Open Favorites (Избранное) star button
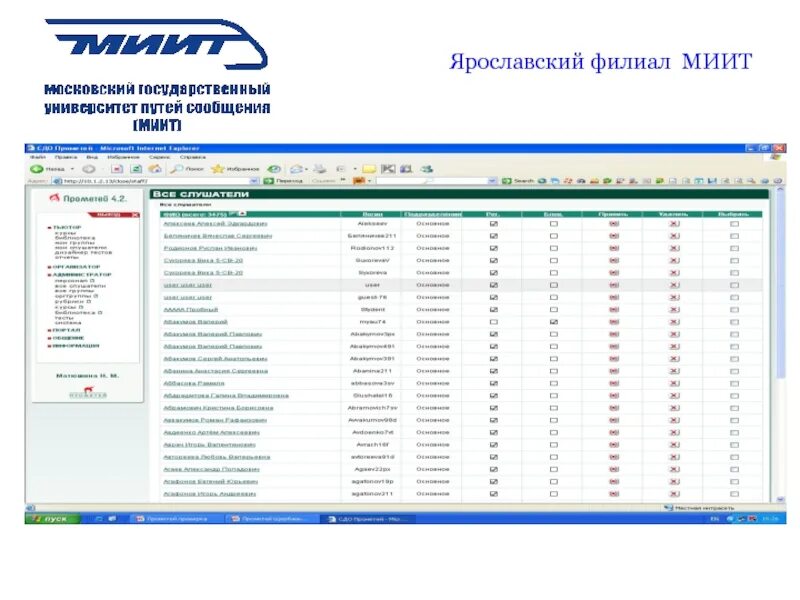 235,169
